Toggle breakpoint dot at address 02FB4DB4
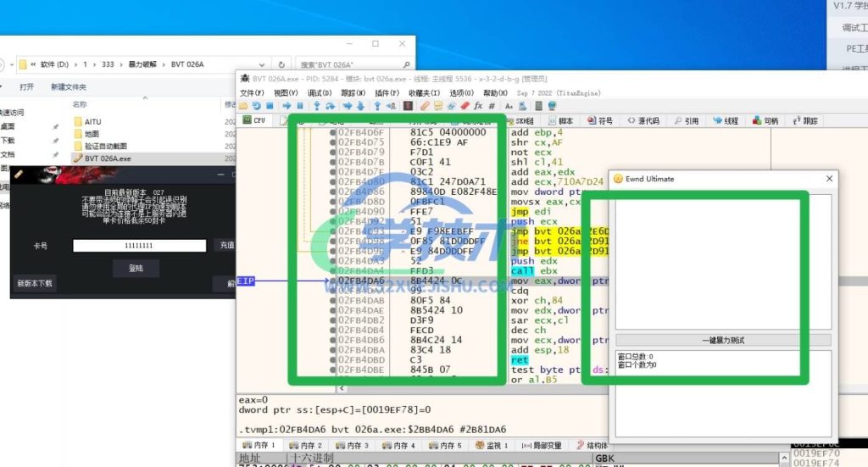The image size is (868, 467). click(333, 331)
